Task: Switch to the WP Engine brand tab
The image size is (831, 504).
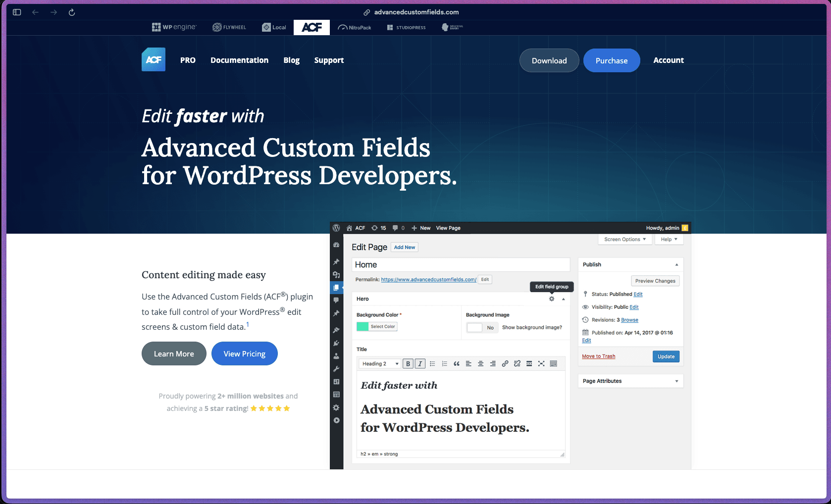Action: pyautogui.click(x=174, y=27)
